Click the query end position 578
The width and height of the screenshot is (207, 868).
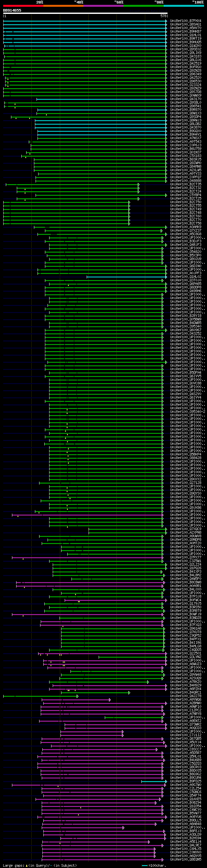point(164,16)
